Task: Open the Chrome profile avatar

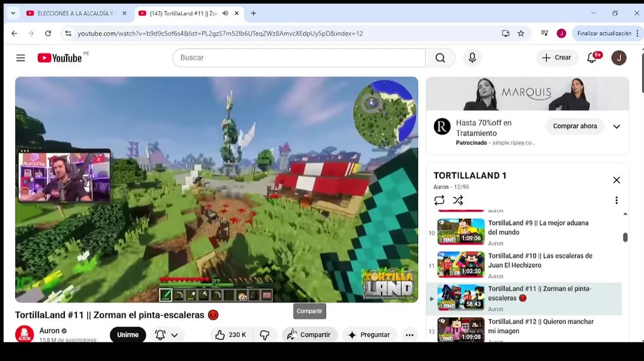Action: [x=561, y=34]
